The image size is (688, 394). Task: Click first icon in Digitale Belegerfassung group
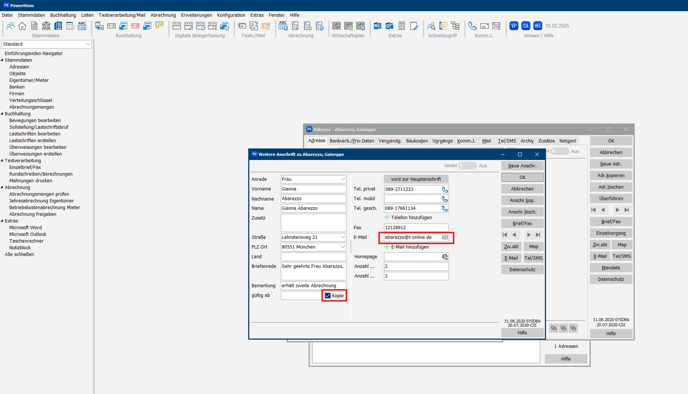[x=176, y=26]
